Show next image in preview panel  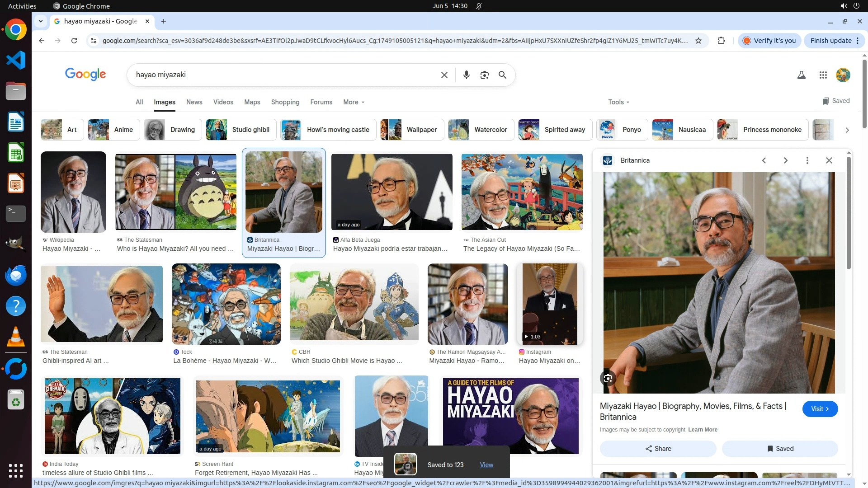tap(785, 160)
